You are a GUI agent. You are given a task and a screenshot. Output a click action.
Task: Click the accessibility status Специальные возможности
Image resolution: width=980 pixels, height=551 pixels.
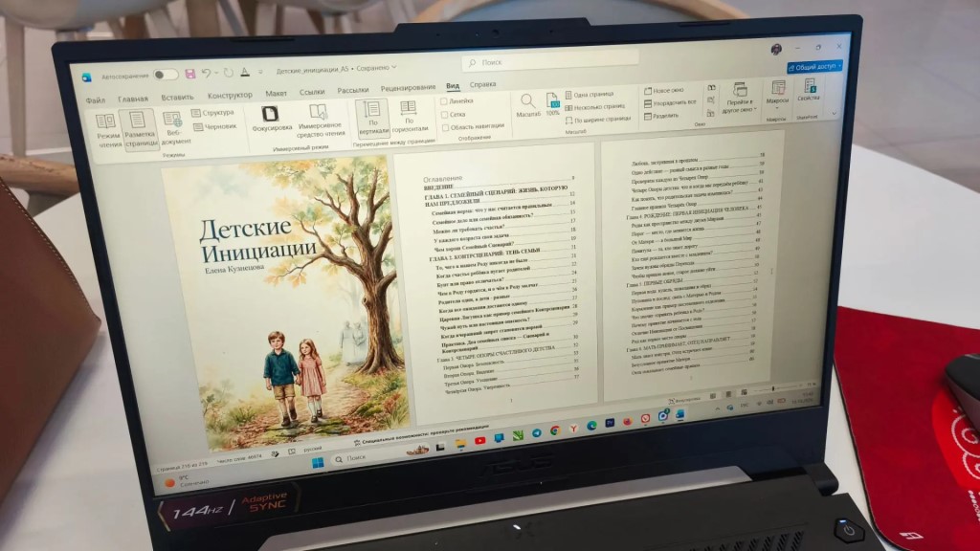(x=422, y=435)
